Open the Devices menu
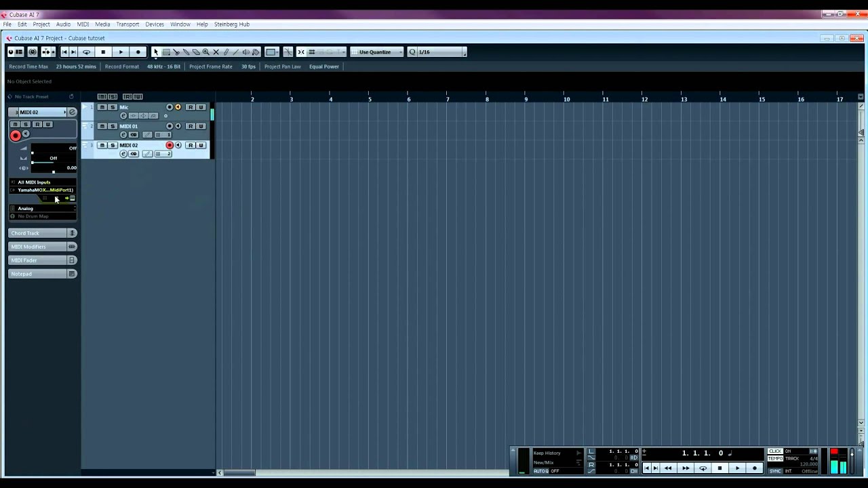The height and width of the screenshot is (488, 868). coord(155,24)
